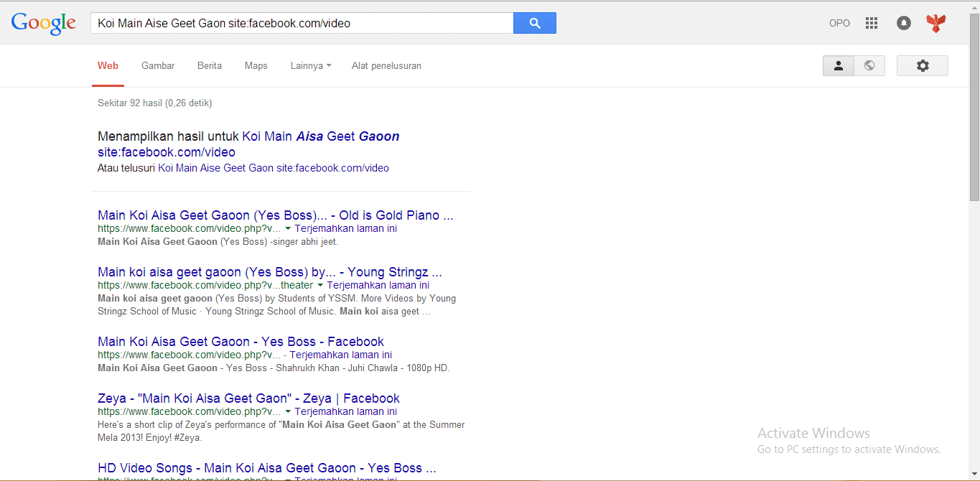Open the Old is Gold Piano result
Viewport: 980px width, 481px height.
(276, 215)
